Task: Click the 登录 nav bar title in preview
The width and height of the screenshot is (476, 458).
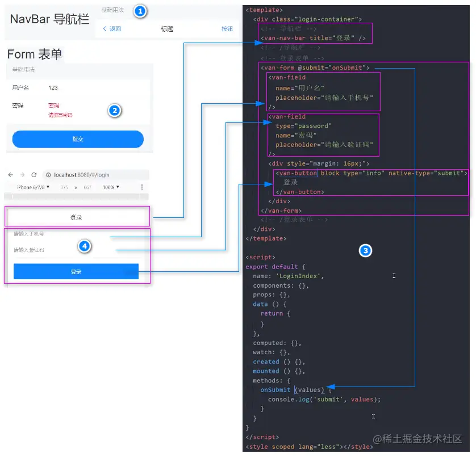Action: coord(76,217)
